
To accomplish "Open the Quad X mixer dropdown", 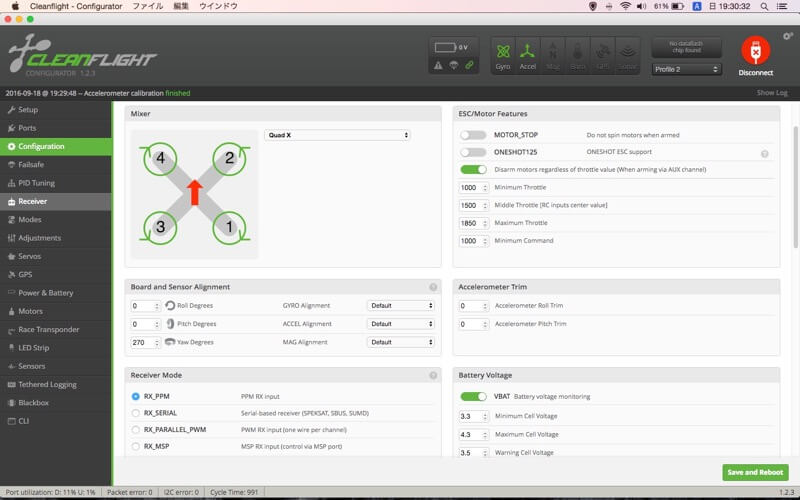I will click(x=337, y=135).
